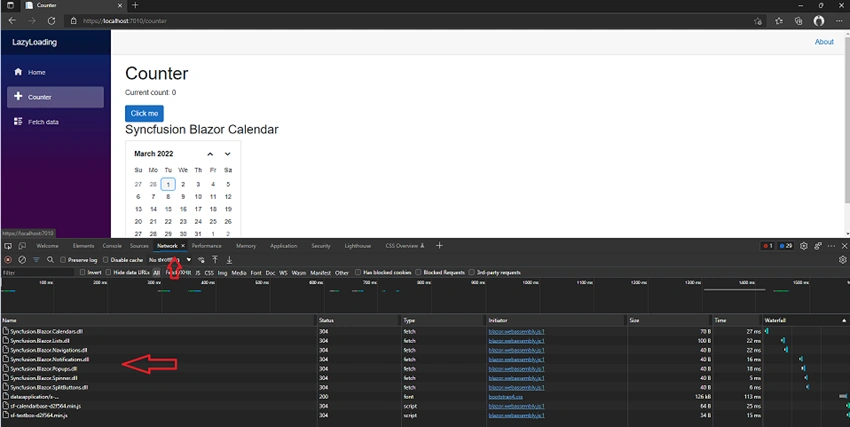Click the blue issues count badge
850x427 pixels.
[786, 246]
